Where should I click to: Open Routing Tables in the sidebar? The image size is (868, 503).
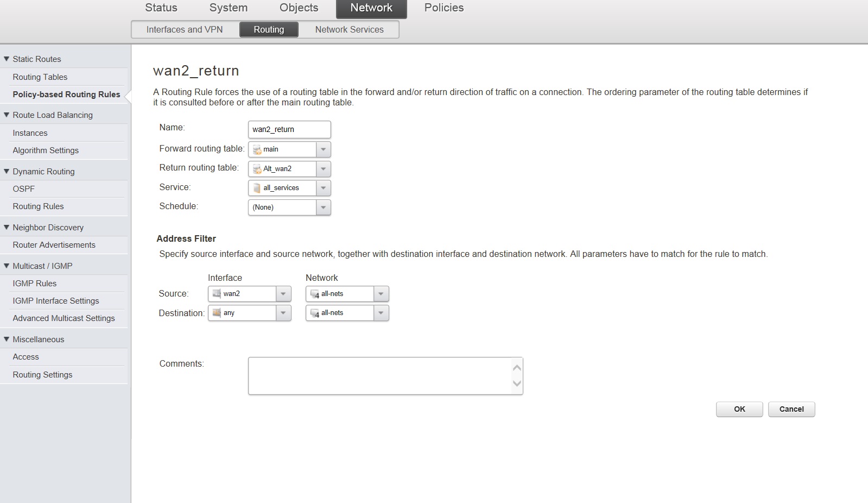pos(40,77)
